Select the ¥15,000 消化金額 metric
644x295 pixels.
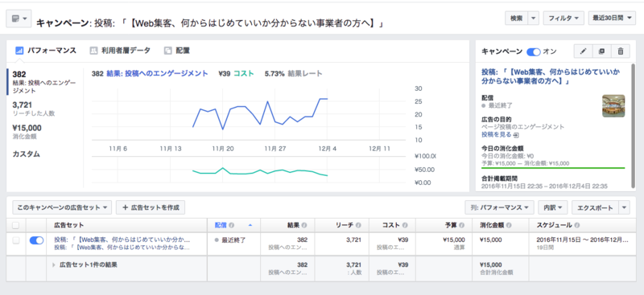tap(27, 131)
